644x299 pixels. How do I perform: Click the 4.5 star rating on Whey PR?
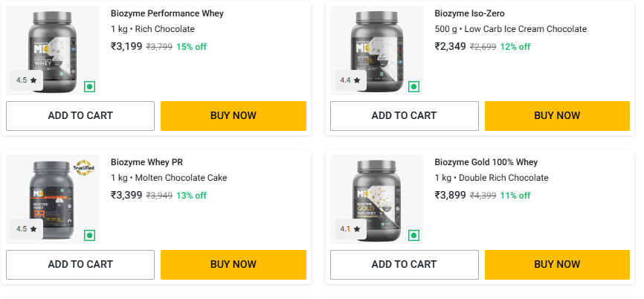pos(26,229)
